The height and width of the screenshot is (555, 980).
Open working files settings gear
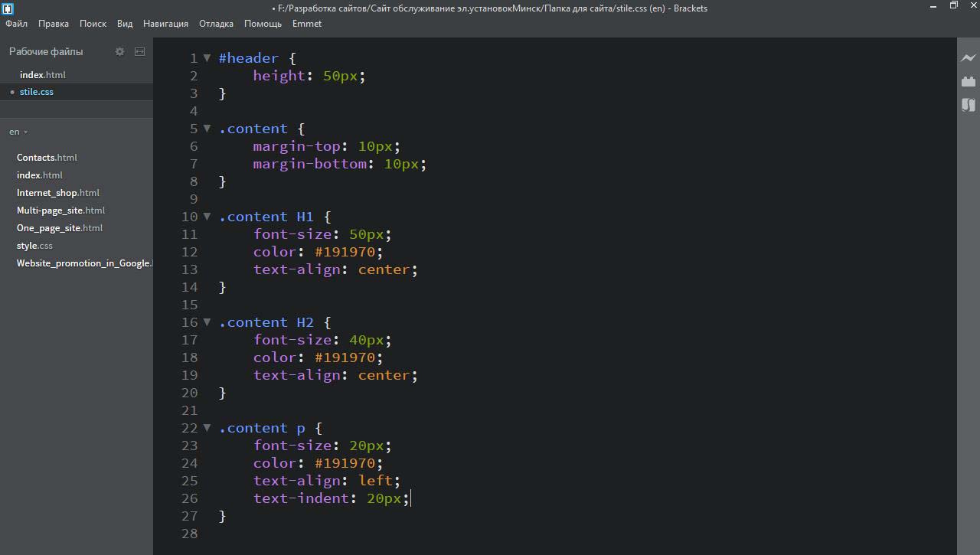point(119,51)
